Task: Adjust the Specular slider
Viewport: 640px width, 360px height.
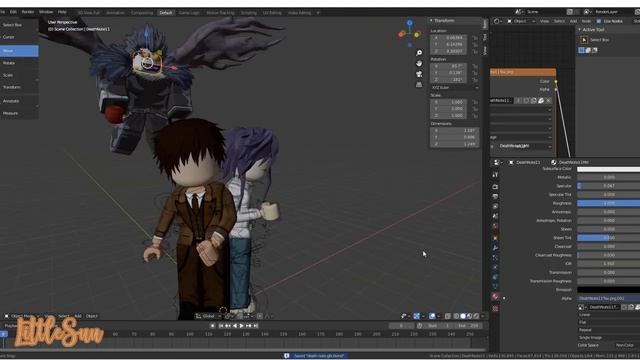Action: point(609,186)
